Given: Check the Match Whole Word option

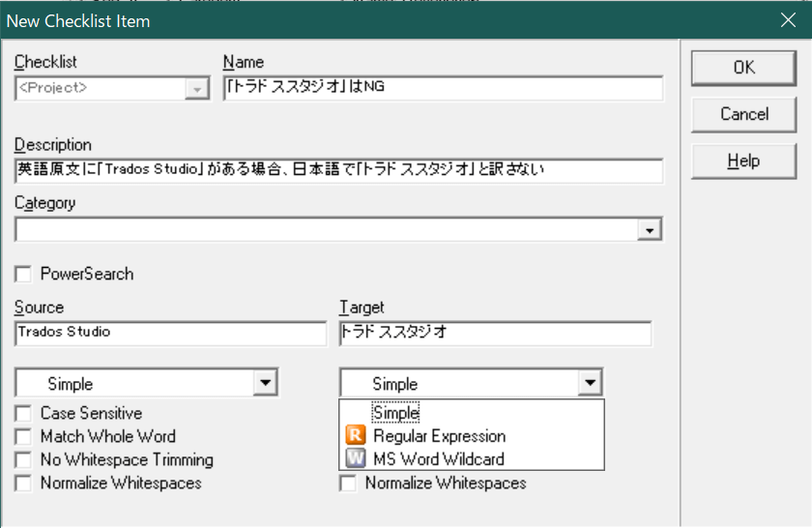Looking at the screenshot, I should [23, 437].
